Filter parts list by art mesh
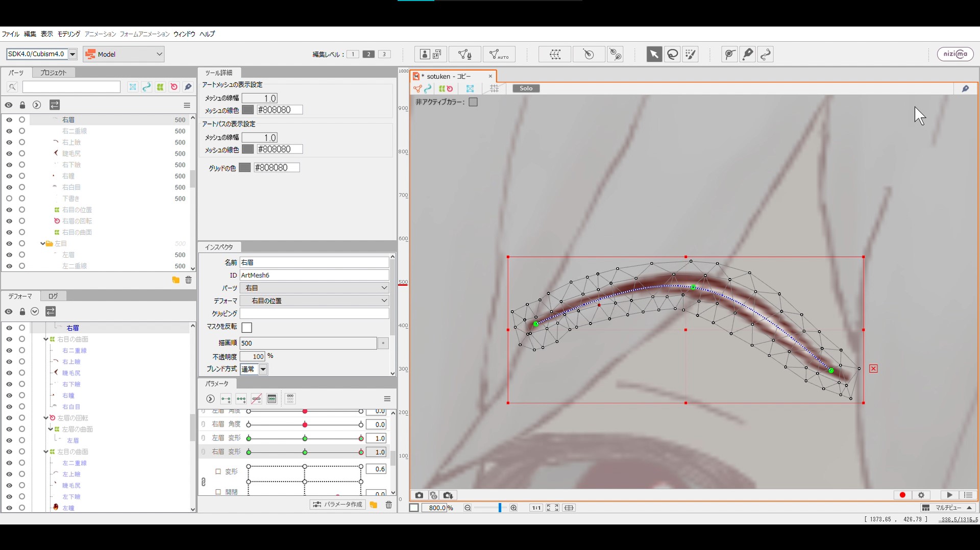The height and width of the screenshot is (550, 980). [x=133, y=87]
